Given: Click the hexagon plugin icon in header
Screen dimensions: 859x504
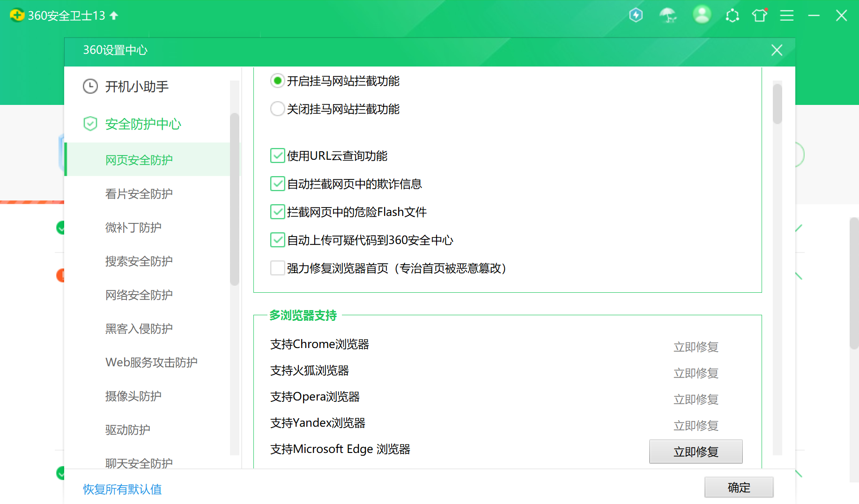Looking at the screenshot, I should tap(732, 15).
